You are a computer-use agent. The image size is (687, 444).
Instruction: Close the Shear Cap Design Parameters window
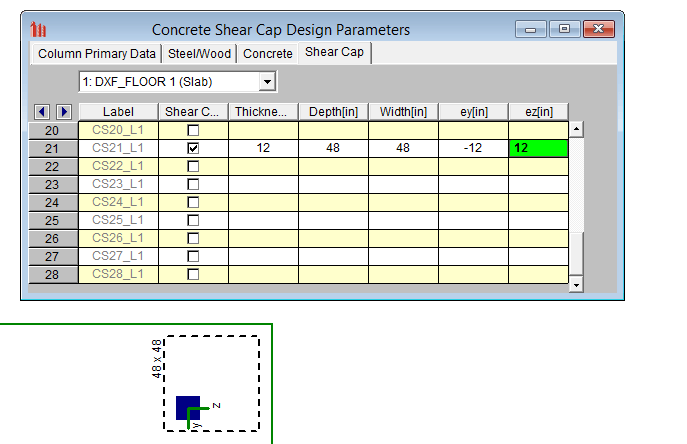(598, 29)
